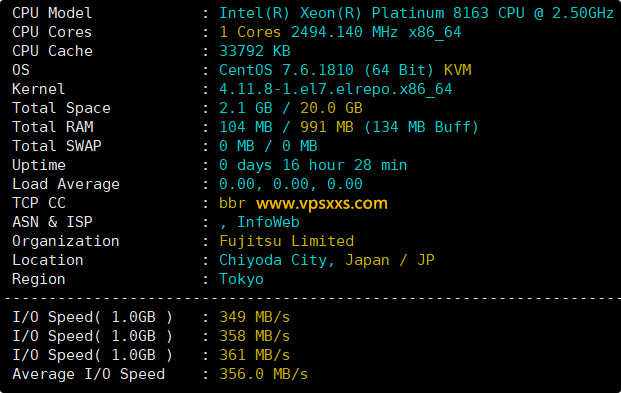Select the 361 MB/s I/O speed result
621x393 pixels.
(x=255, y=355)
